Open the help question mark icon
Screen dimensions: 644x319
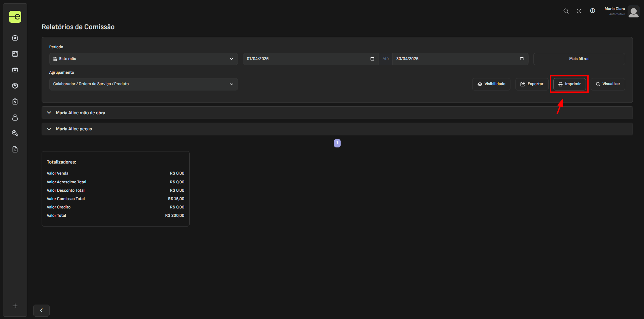592,11
